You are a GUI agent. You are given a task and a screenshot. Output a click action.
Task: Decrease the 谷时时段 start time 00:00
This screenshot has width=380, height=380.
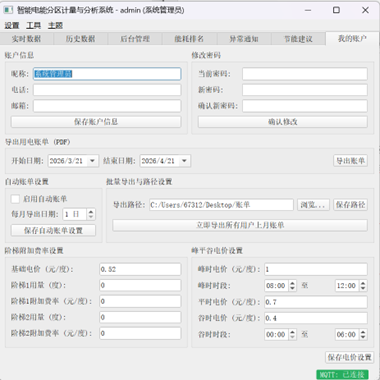coord(292,337)
